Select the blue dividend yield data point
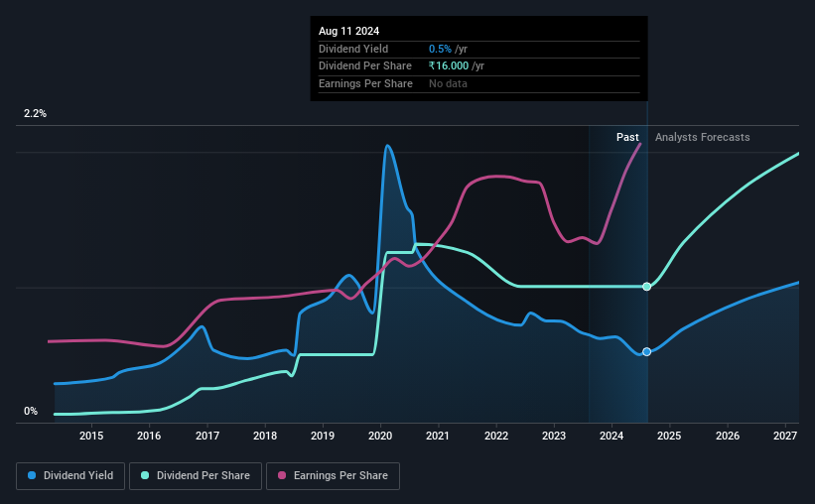 click(646, 352)
